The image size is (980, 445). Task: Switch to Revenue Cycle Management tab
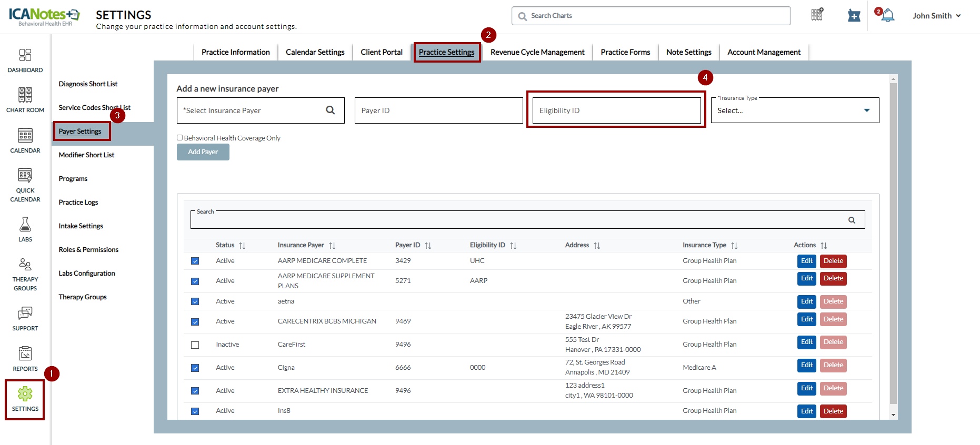[537, 52]
